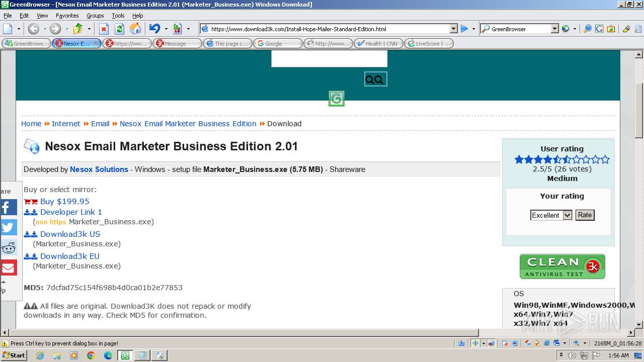Share page via Twitter sidebar icon
The image size is (644, 362).
9,227
